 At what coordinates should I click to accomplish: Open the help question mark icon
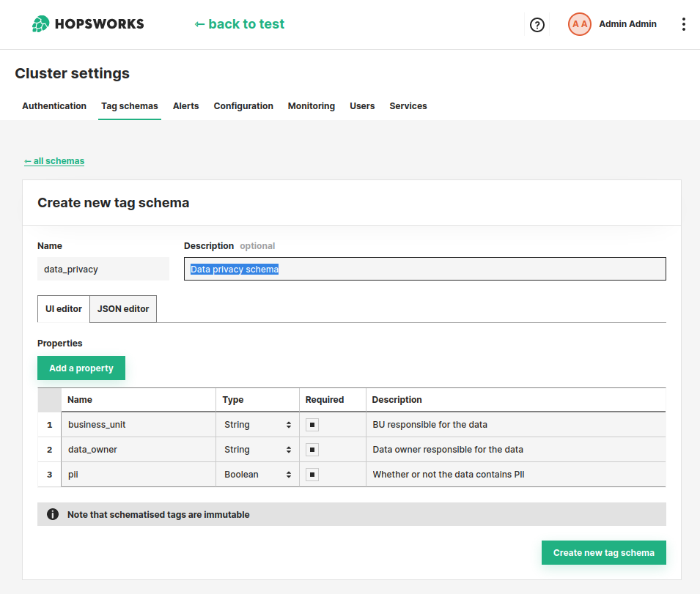(x=537, y=24)
